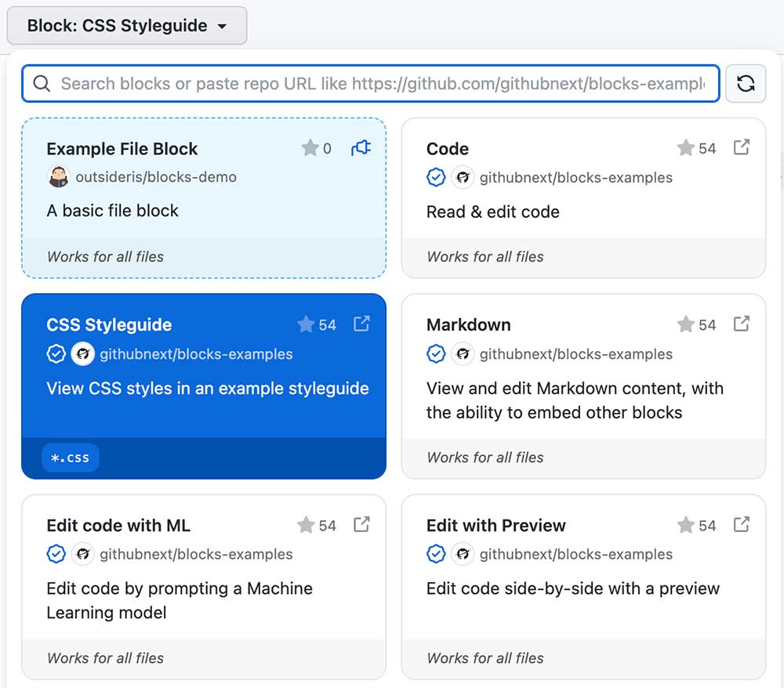This screenshot has height=688, width=784.
Task: Click githubnext avatar on the Code card
Action: click(463, 177)
